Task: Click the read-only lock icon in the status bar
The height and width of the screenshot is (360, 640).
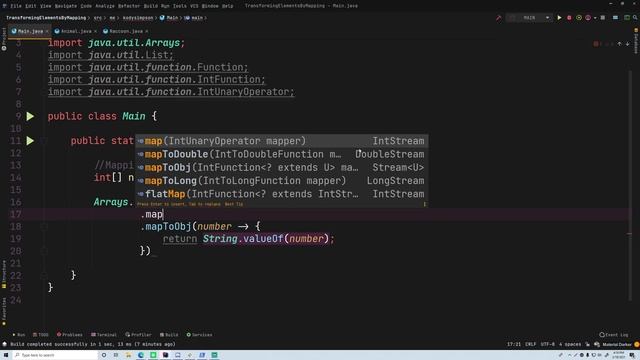Action: 588,344
